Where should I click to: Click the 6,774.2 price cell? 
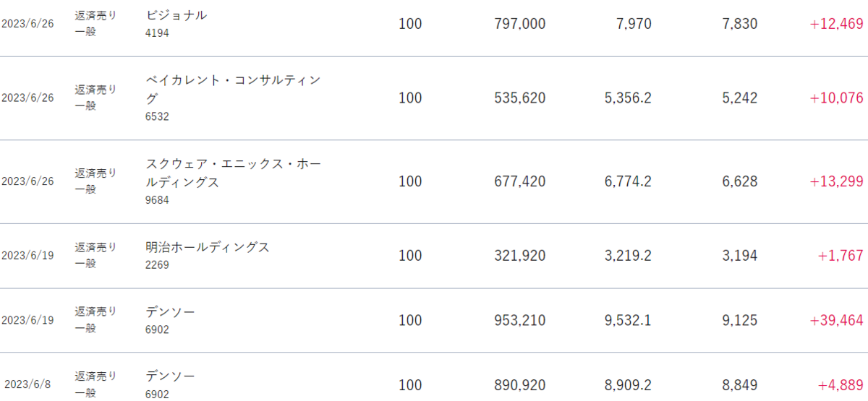point(628,181)
